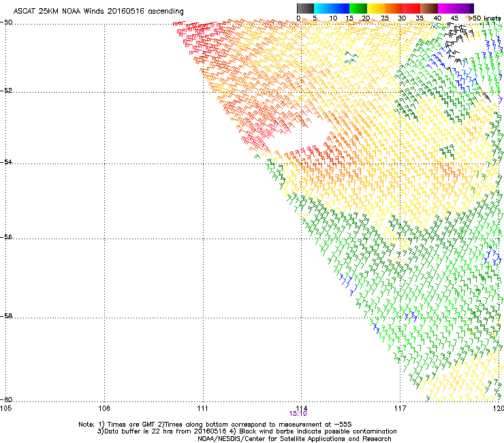
Task: Click the '-52' latitude axis label
Action: [7, 91]
